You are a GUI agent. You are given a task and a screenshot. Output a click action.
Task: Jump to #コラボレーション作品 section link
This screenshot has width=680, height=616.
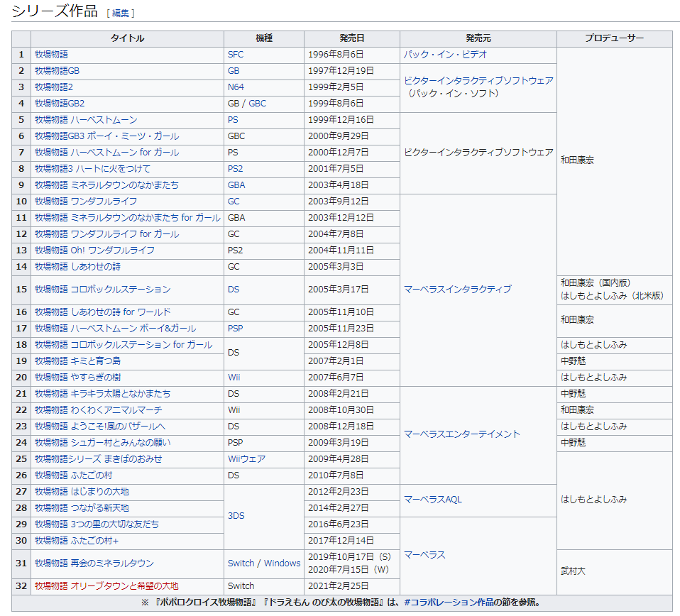point(449,603)
